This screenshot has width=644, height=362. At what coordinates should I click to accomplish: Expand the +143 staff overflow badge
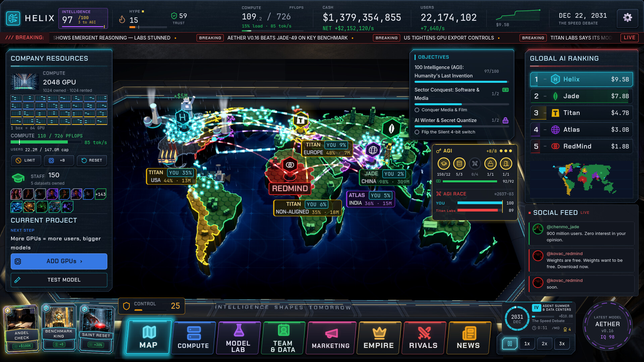click(101, 194)
